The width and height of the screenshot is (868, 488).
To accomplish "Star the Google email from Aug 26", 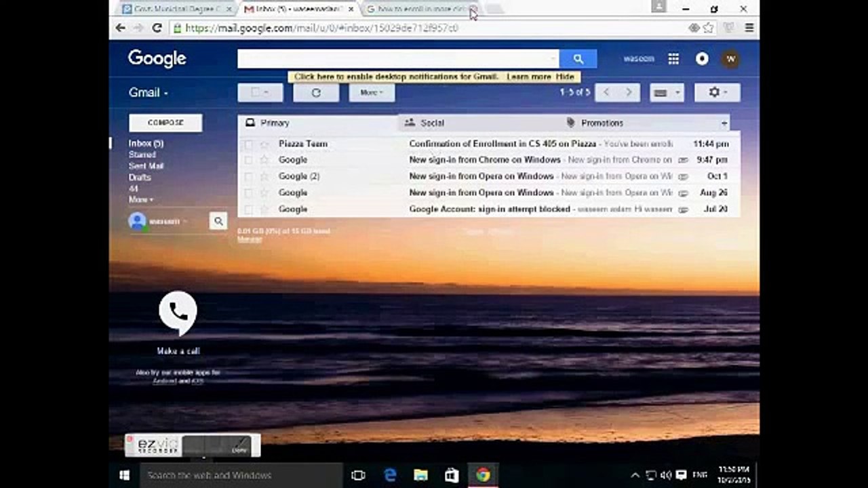I will [x=264, y=192].
